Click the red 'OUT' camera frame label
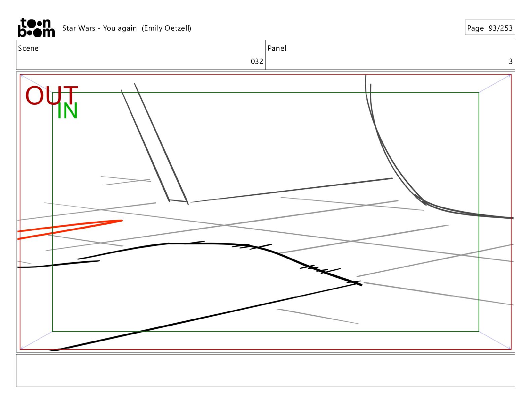Image resolution: width=532 pixels, height=411 pixels. [x=51, y=95]
